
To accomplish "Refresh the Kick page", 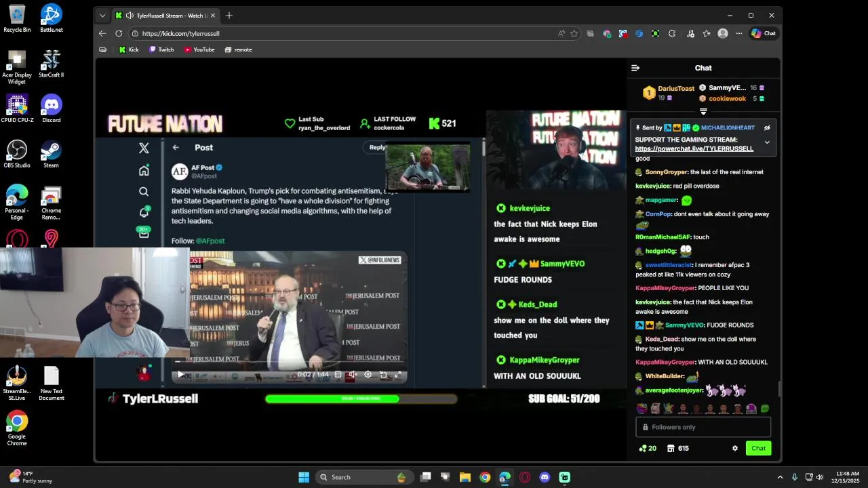I will [119, 33].
